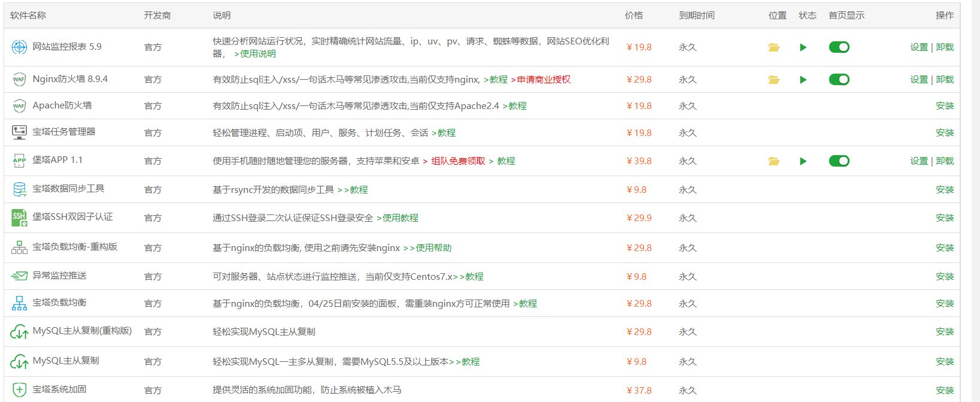The image size is (980, 402).
Task: Click the 价格 column header
Action: [633, 16]
